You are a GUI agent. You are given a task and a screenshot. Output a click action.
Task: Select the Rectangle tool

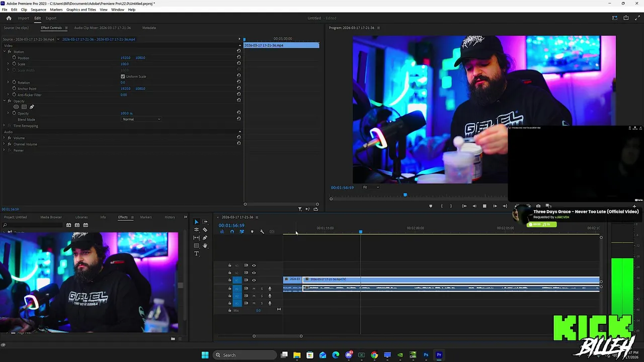196,246
